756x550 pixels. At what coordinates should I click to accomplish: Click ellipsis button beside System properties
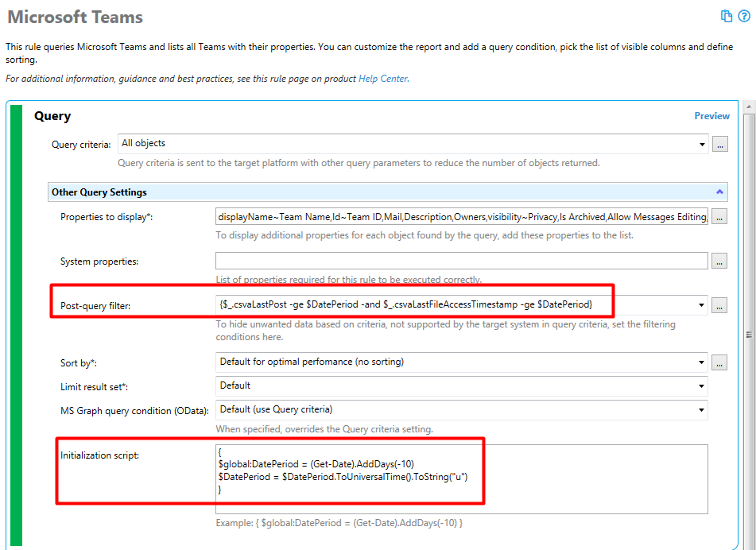click(719, 261)
